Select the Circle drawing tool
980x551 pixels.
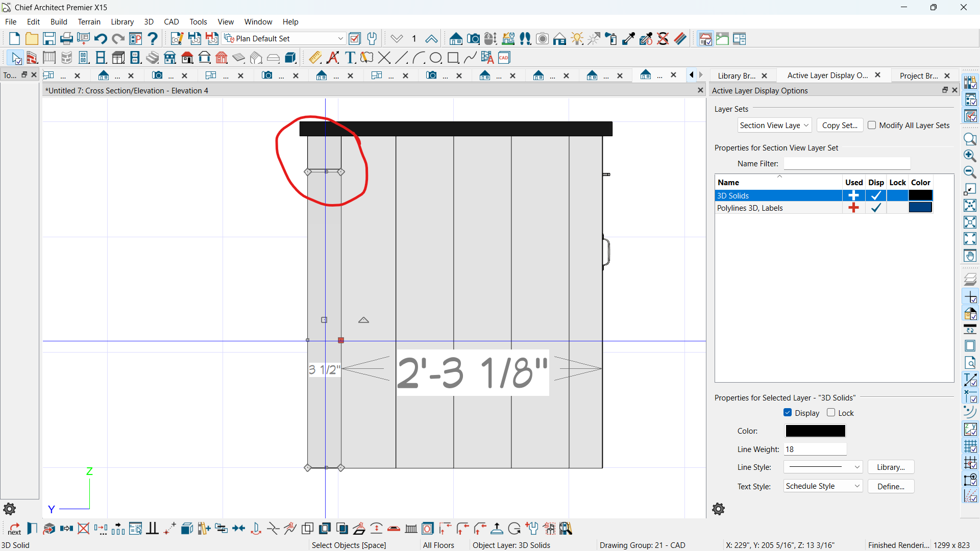click(x=435, y=58)
